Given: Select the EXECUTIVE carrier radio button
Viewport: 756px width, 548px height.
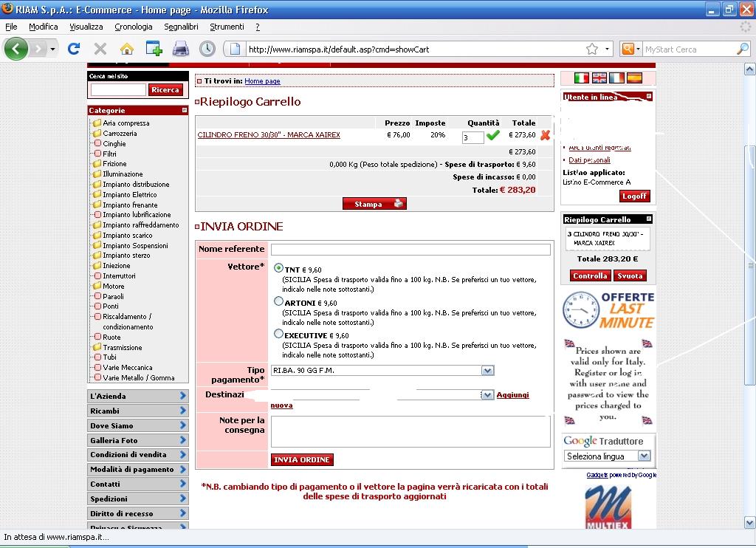Looking at the screenshot, I should [x=278, y=333].
